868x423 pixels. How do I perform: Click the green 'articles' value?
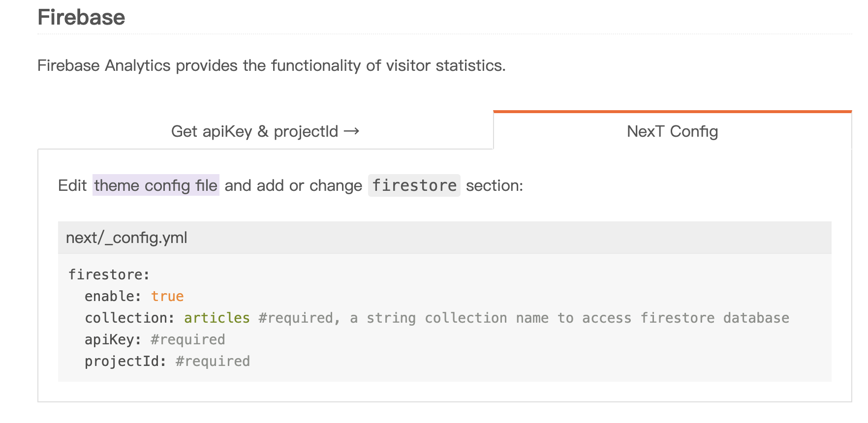(217, 318)
